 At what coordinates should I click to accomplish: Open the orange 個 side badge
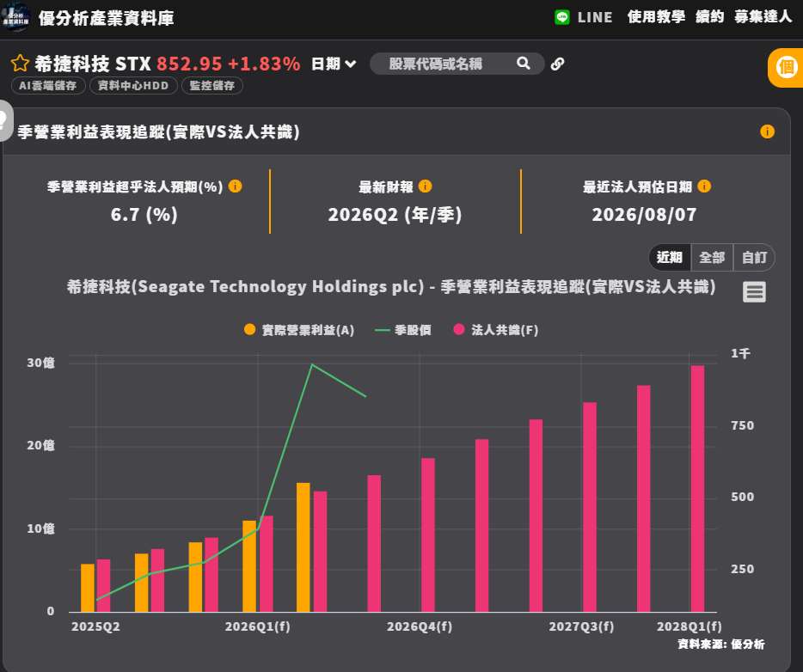(786, 68)
